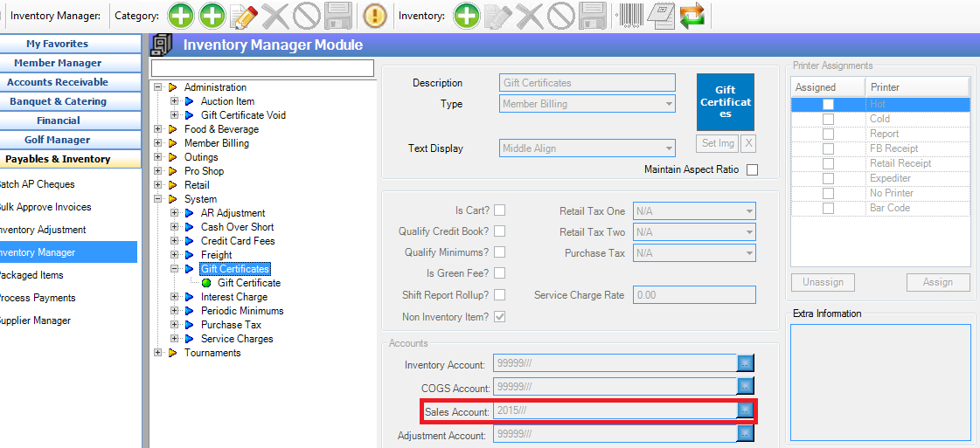Click the barcode icon in the toolbar

point(628,15)
